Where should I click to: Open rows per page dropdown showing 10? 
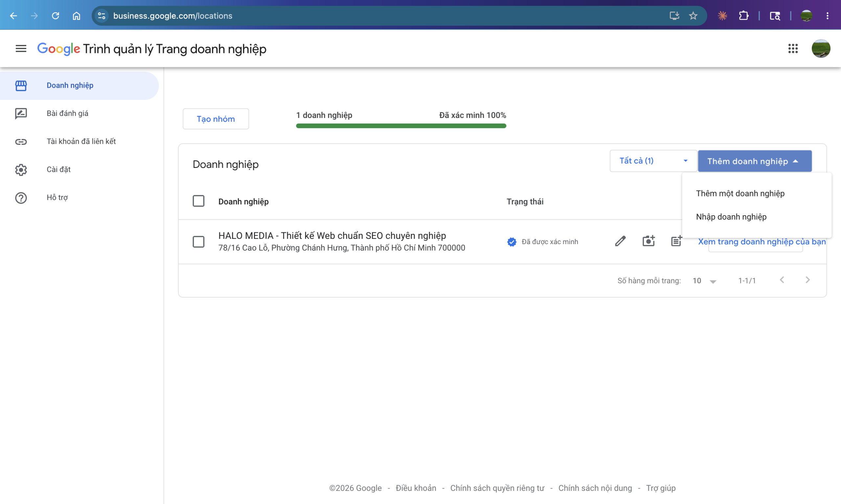coord(704,281)
